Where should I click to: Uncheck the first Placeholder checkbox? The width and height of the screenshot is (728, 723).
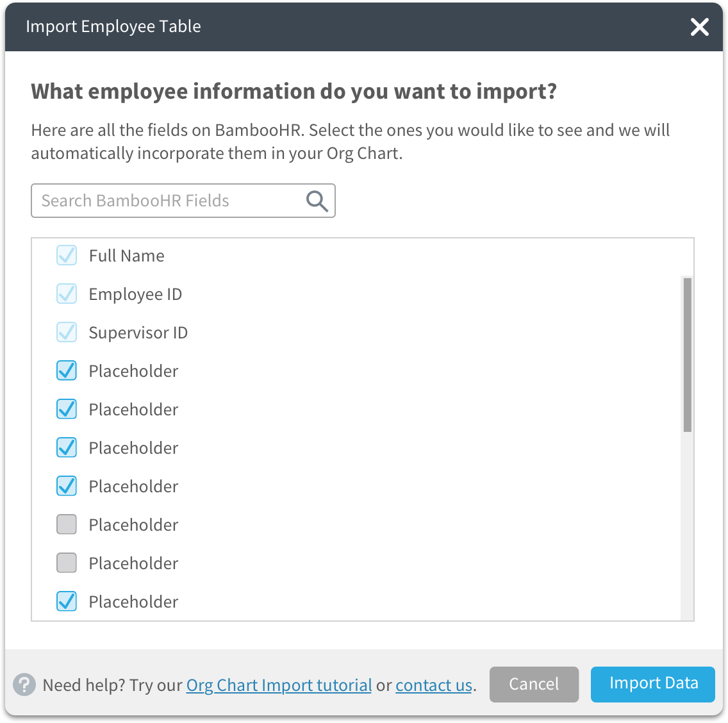[67, 371]
